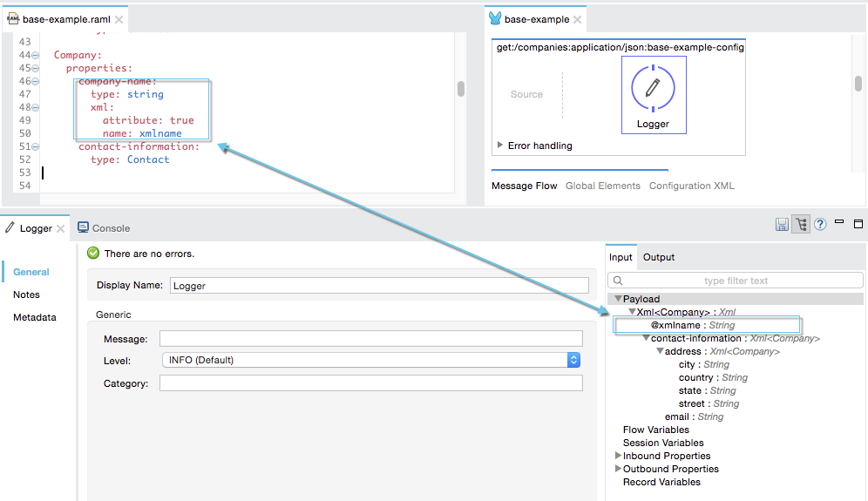Image resolution: width=868 pixels, height=501 pixels.
Task: Minimize the Logger properties panel
Action: coord(839,222)
